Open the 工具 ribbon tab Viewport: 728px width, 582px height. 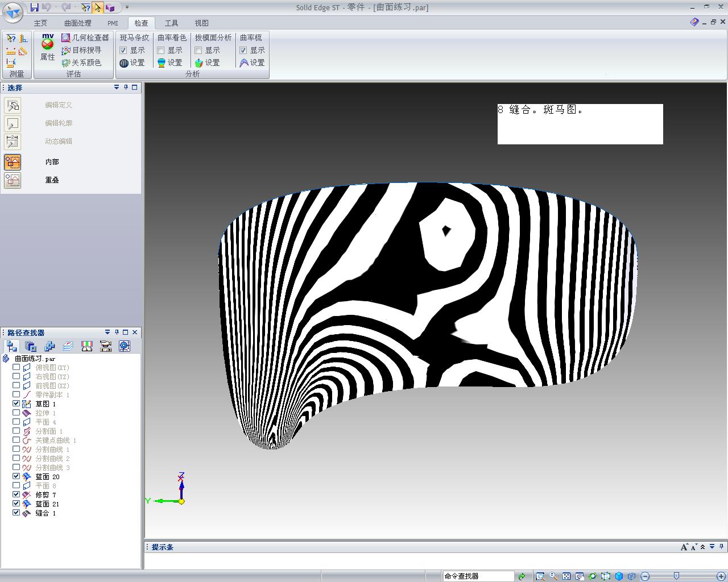[171, 23]
